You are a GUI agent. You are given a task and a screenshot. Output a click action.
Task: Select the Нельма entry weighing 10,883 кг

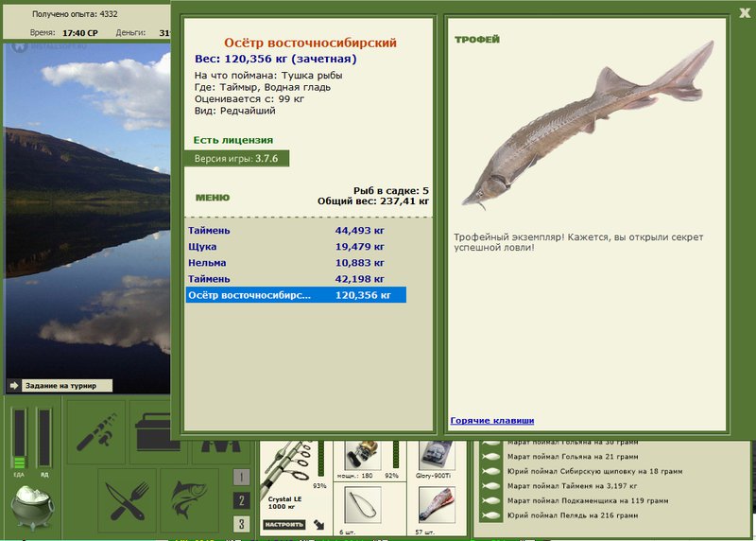296,263
